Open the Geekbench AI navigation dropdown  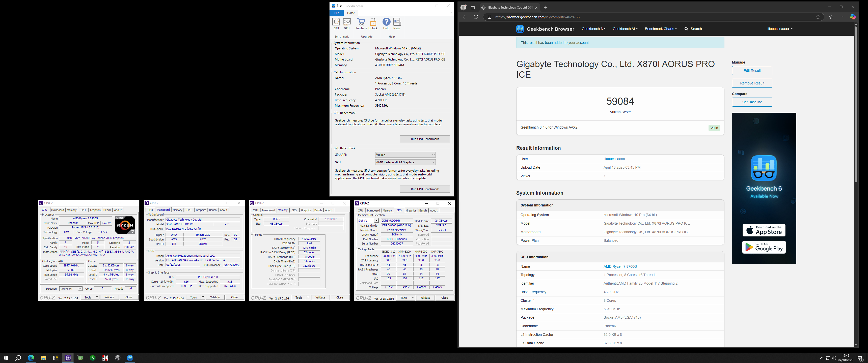pyautogui.click(x=625, y=29)
